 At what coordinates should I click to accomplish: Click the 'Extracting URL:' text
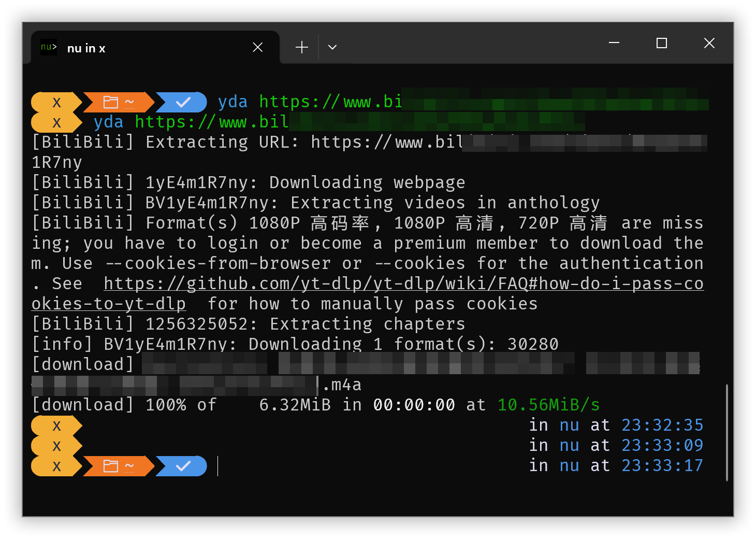(223, 143)
